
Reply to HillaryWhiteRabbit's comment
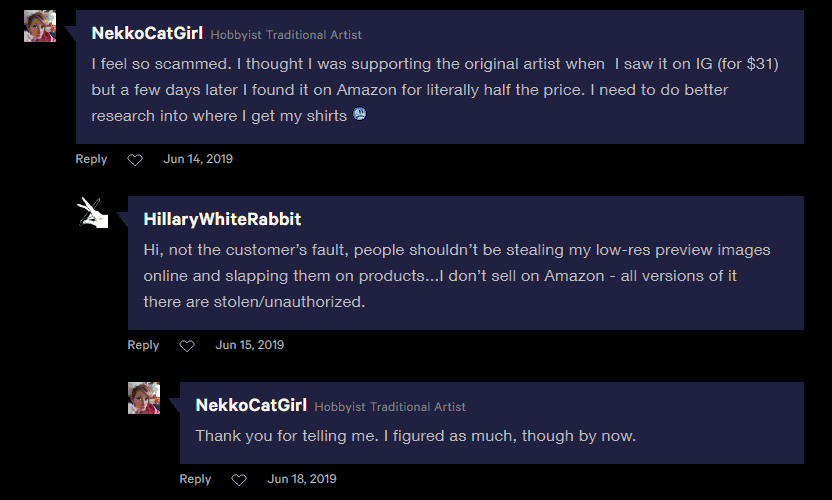click(143, 345)
